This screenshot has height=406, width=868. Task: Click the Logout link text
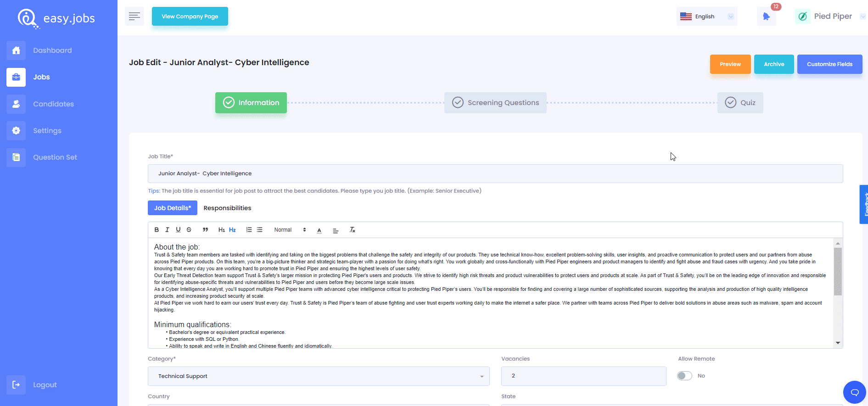[45, 385]
